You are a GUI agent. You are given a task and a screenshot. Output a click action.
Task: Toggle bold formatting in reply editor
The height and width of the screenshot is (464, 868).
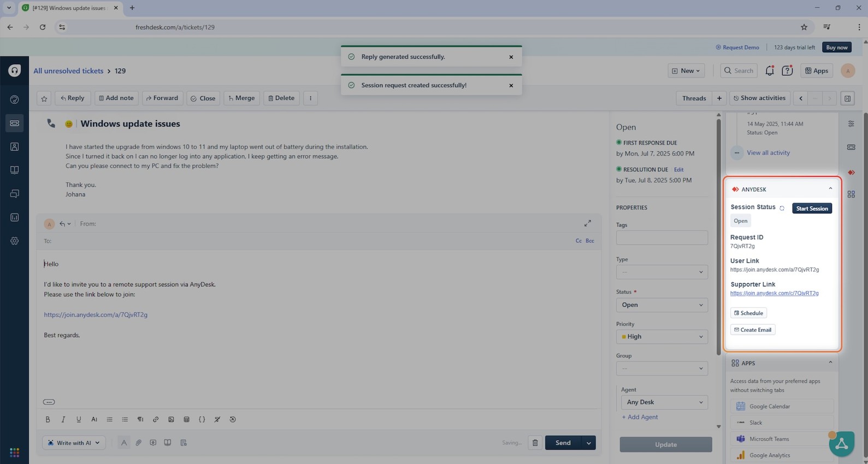[x=48, y=419]
